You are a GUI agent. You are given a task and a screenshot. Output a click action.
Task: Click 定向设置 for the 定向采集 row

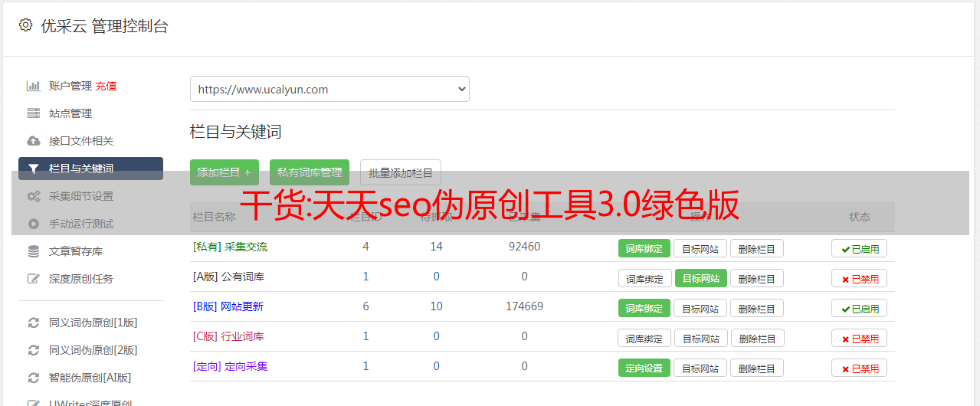(644, 368)
